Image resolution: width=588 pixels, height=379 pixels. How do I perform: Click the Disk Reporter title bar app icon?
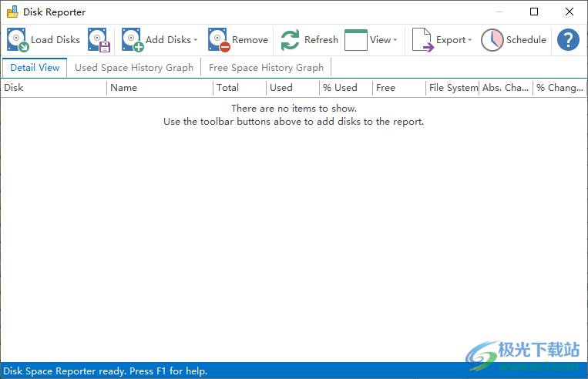(12, 12)
